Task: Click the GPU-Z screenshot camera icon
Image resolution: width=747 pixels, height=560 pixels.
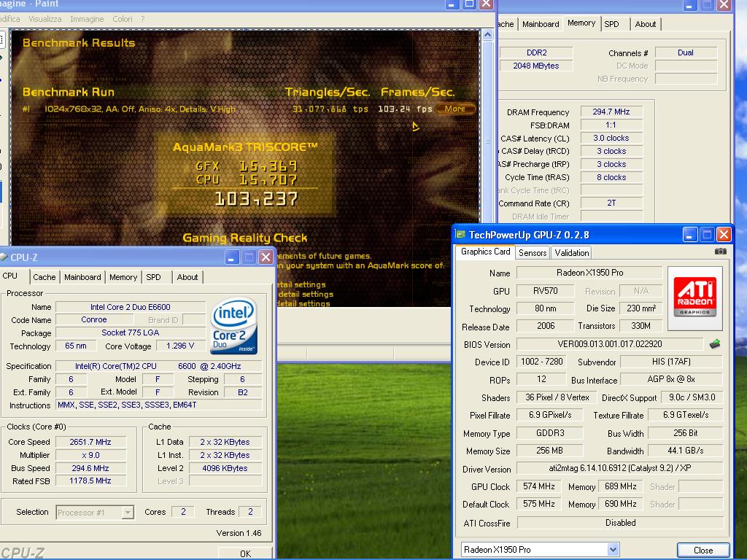Action: tap(720, 252)
